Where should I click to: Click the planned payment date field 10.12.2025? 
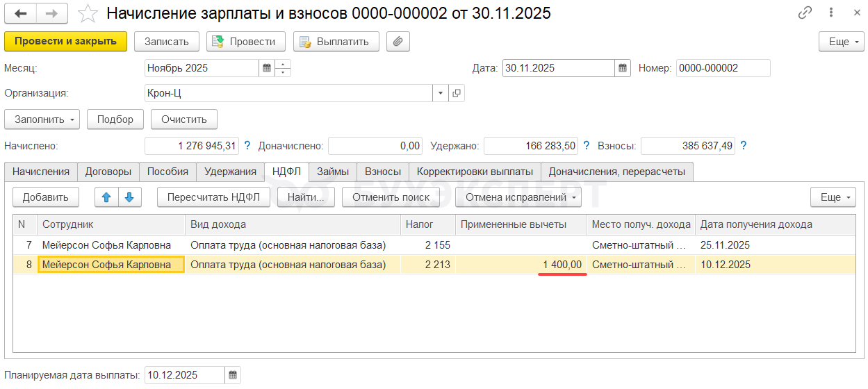[184, 375]
